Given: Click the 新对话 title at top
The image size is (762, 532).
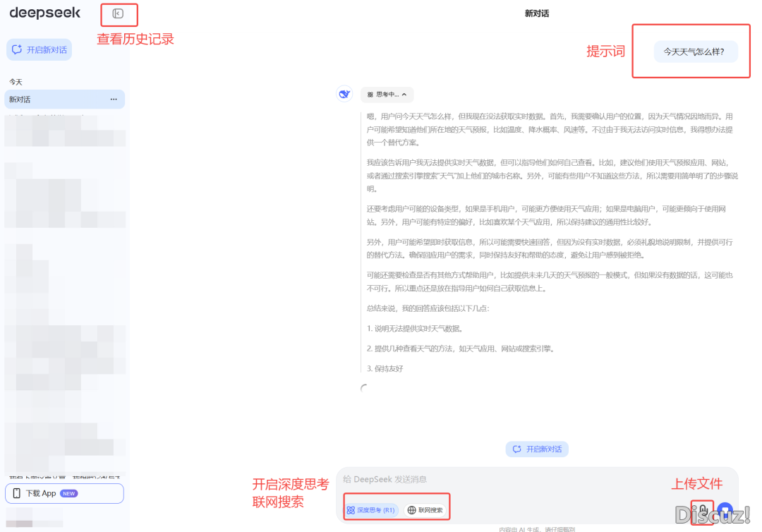Looking at the screenshot, I should (536, 13).
